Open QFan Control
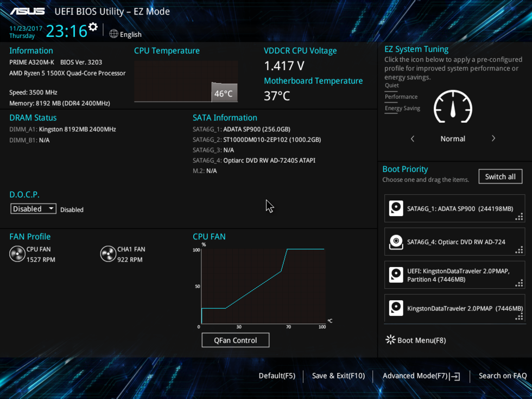The width and height of the screenshot is (532, 399). (x=235, y=340)
